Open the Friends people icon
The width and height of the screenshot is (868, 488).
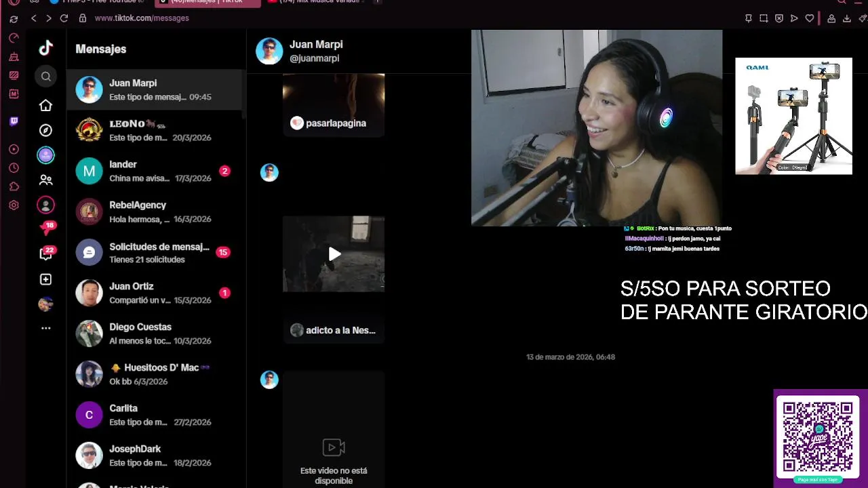tap(45, 180)
